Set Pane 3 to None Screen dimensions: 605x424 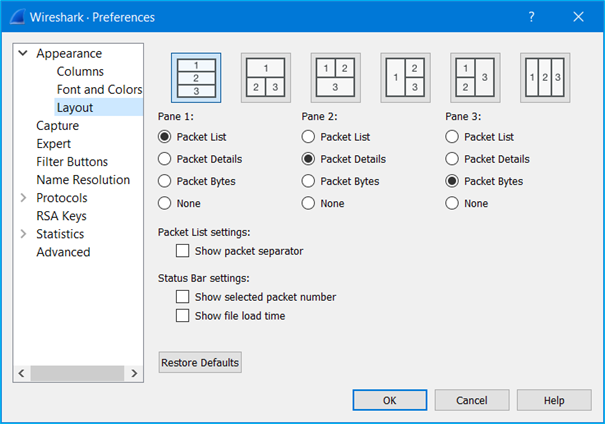452,203
